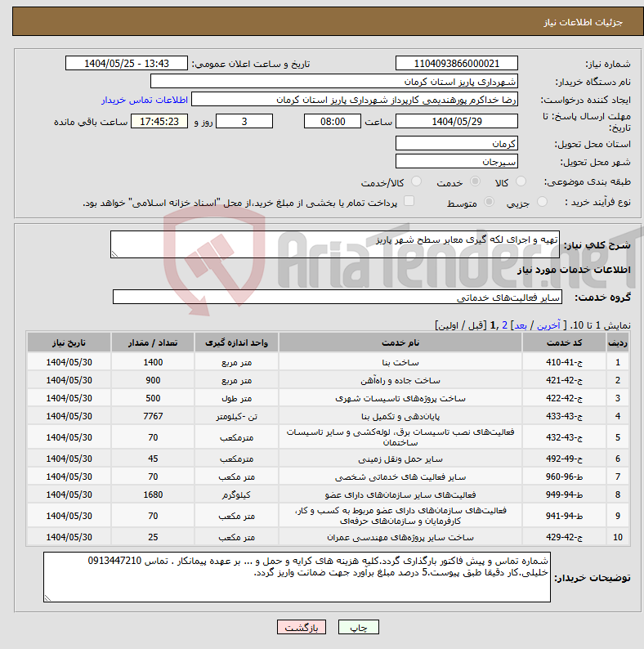The image size is (644, 649).
Task: Click service name ساخت سایر پروژه‌های مهندسی عمران
Action: 400,537
